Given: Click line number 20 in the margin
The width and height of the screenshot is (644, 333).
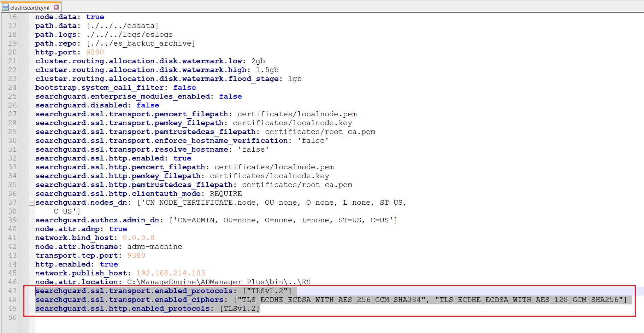Looking at the screenshot, I should pyautogui.click(x=12, y=52).
